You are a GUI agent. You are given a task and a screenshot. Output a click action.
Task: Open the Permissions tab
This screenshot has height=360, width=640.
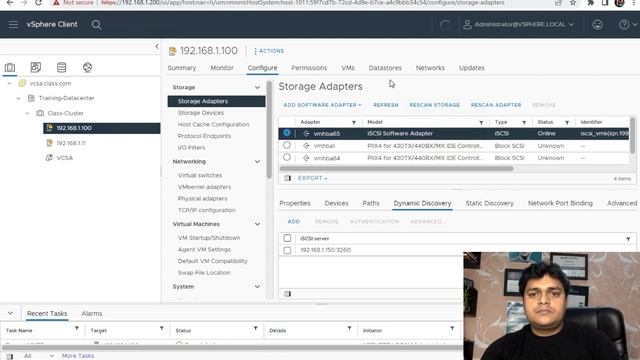click(x=309, y=68)
